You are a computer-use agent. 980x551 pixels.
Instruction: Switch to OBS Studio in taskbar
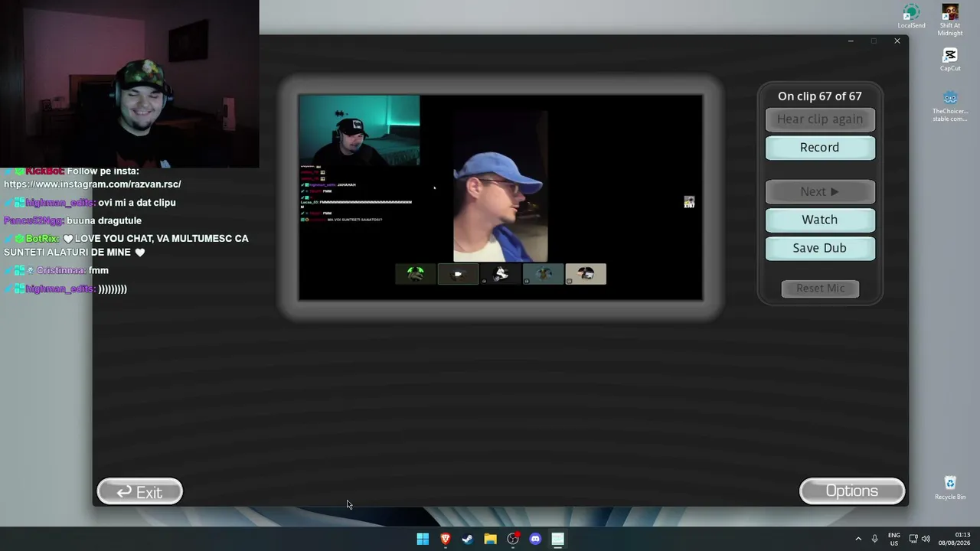pos(513,539)
